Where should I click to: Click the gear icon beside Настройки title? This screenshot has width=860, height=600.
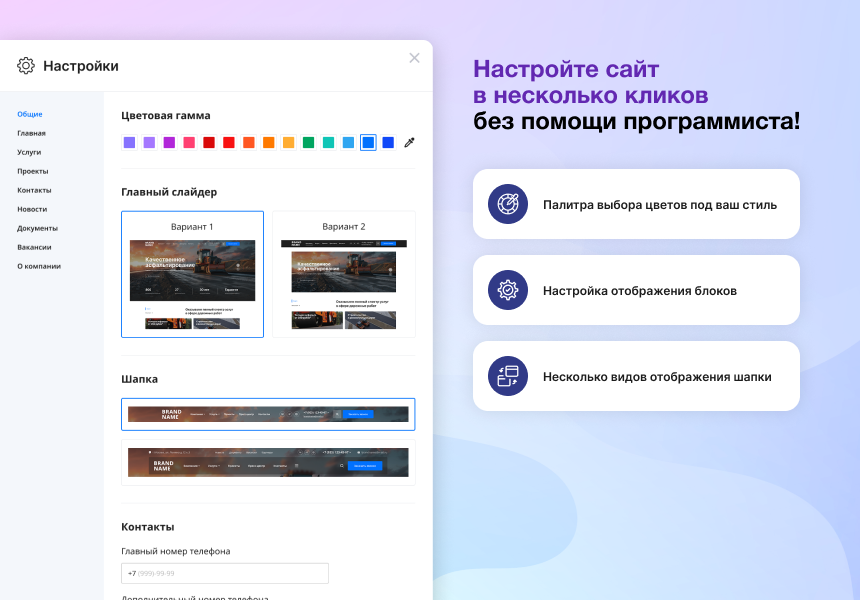(x=26, y=66)
